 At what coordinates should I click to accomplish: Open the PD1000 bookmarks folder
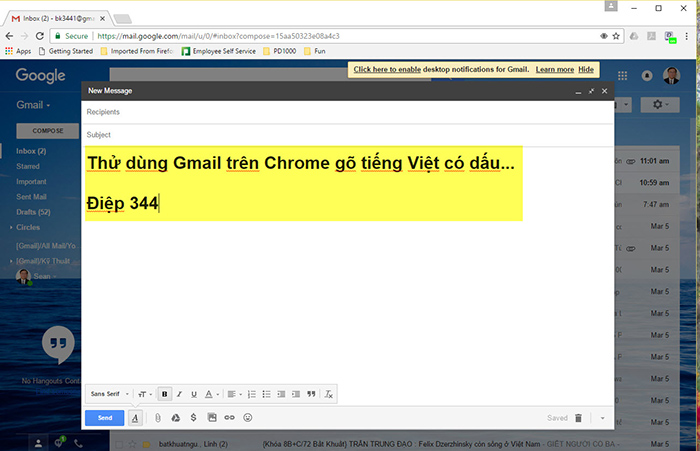click(x=279, y=51)
